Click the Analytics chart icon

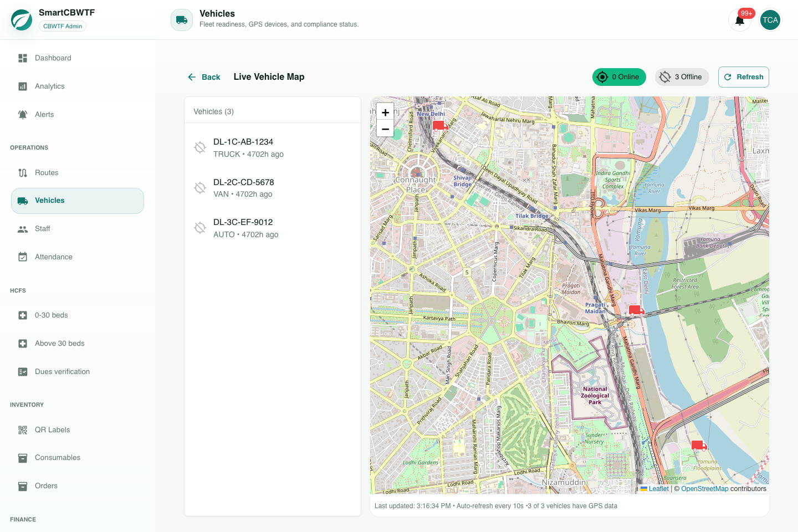pos(23,86)
